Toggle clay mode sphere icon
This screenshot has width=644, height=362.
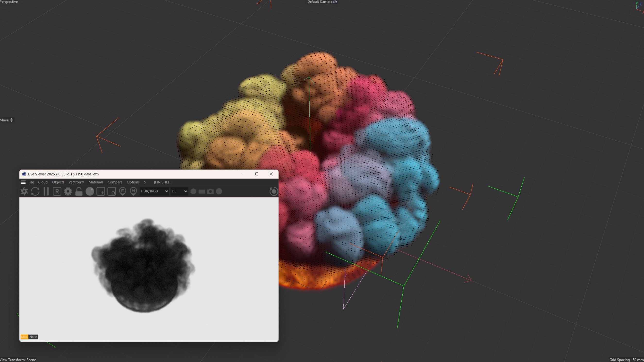pos(90,192)
